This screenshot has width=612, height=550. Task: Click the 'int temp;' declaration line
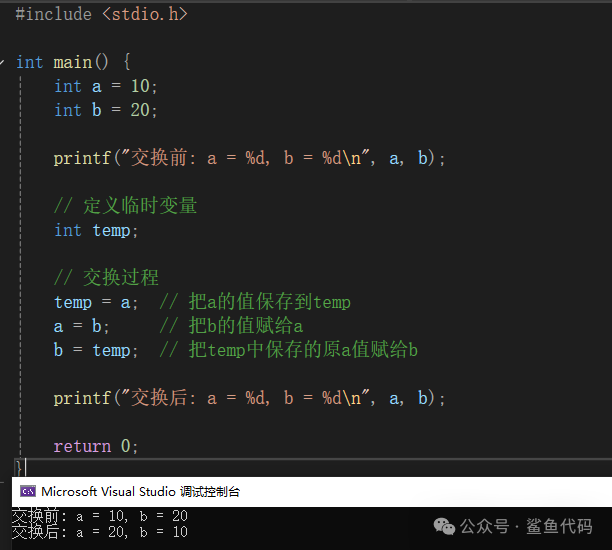point(96,230)
